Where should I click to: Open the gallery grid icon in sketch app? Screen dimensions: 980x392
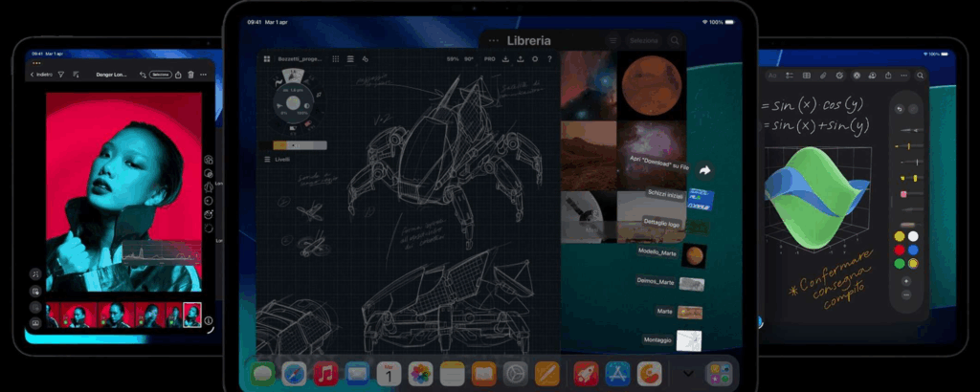pyautogui.click(x=267, y=59)
